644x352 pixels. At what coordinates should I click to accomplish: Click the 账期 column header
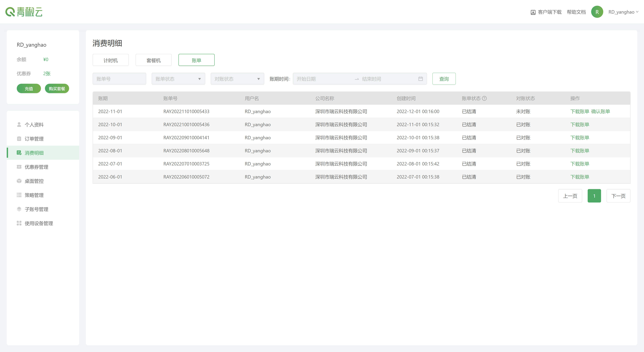coord(103,98)
